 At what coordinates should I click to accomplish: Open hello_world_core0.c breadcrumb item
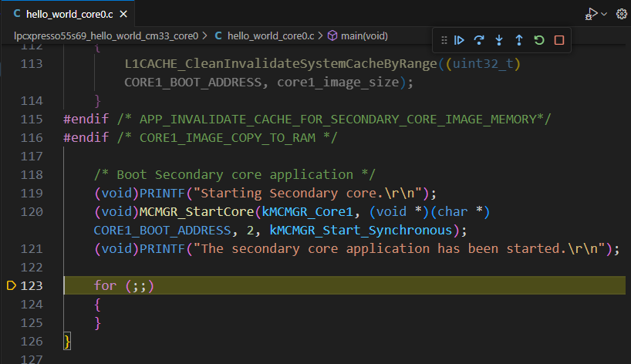[x=271, y=35]
